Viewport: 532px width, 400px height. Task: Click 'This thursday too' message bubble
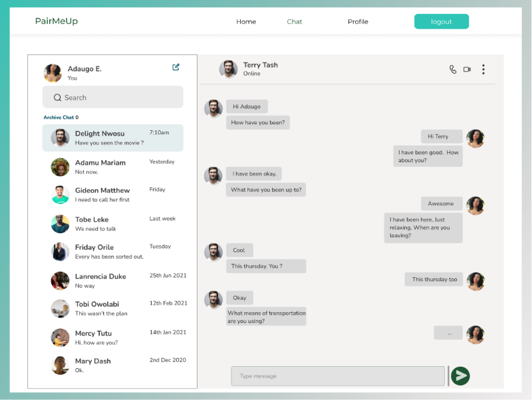[434, 279]
